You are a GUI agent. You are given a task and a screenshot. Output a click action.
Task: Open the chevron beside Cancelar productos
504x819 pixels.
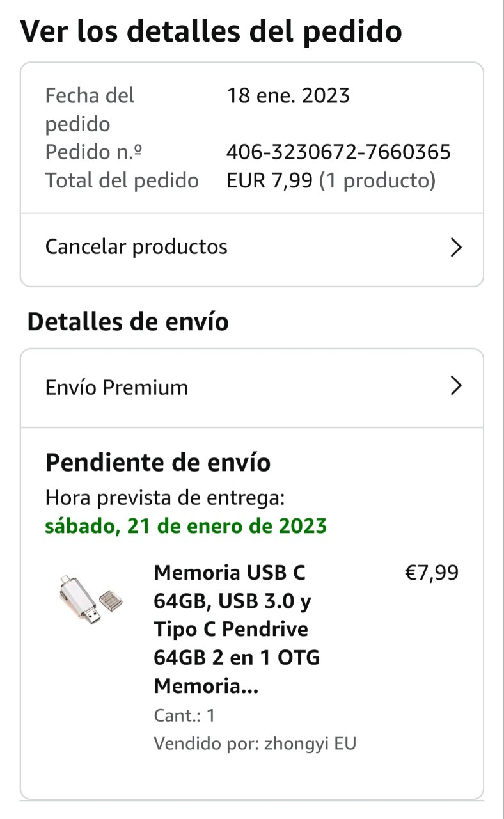point(455,247)
